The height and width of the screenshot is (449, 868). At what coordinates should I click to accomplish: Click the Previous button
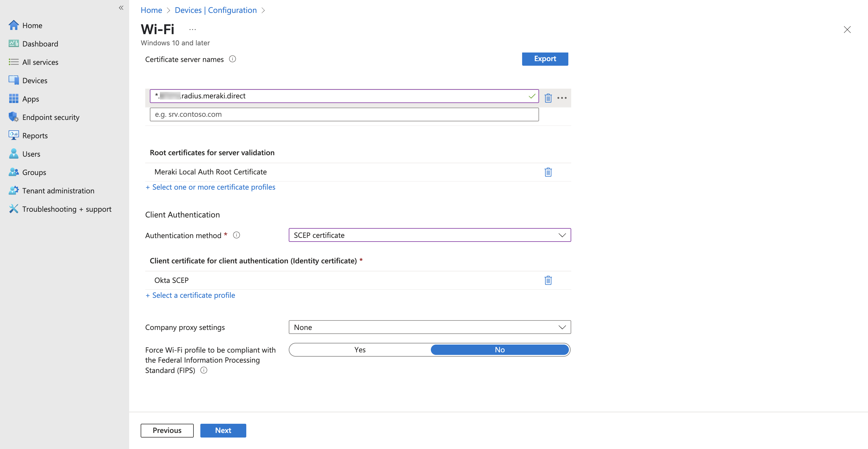167,430
